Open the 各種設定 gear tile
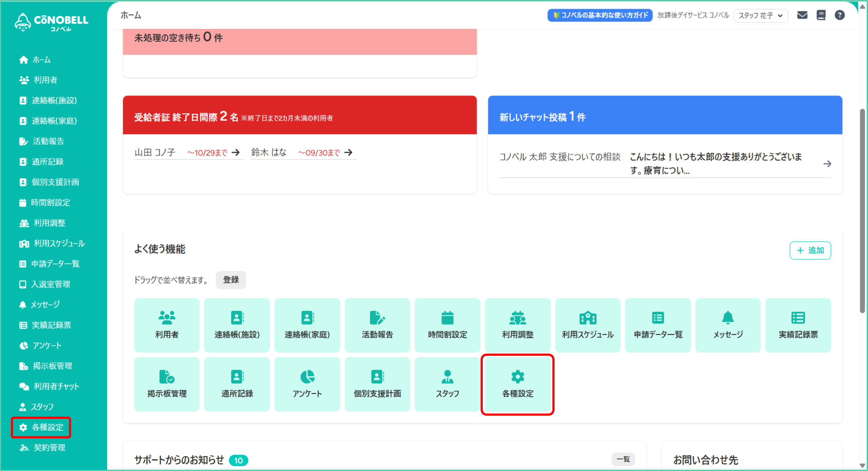Screen dimensions: 868x471 (x=517, y=384)
